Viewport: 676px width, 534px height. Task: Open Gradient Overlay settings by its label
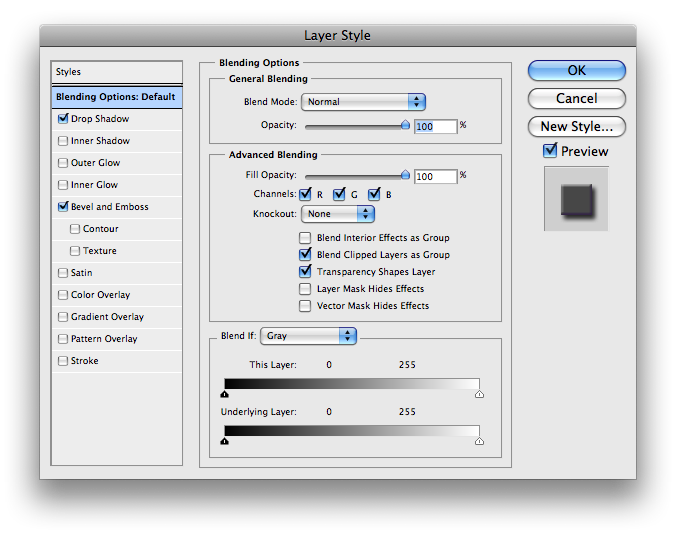coord(107,317)
